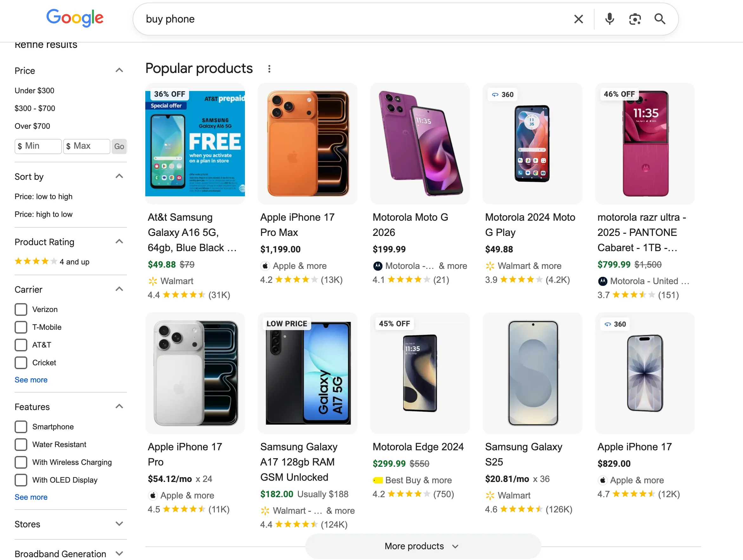Open Google Lens image search
Screen dimensions: 743x560
tap(635, 19)
